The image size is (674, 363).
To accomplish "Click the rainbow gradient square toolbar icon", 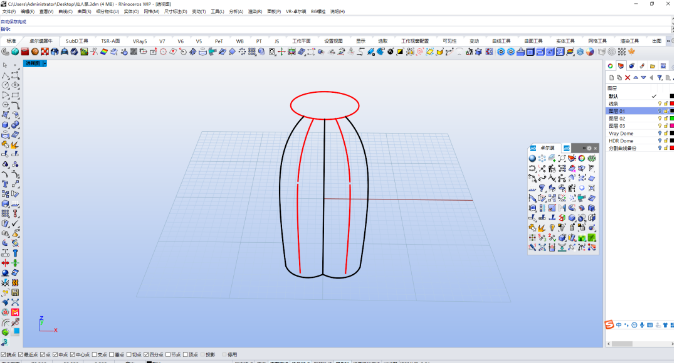I will [x=104, y=52].
